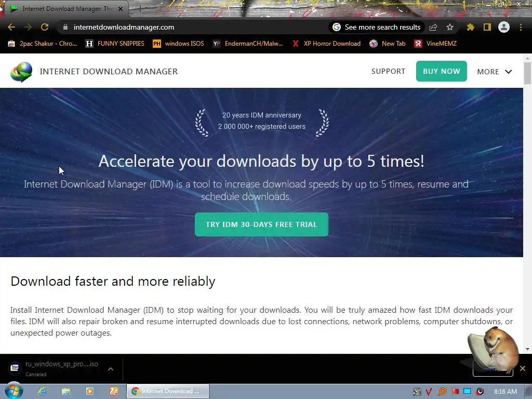This screenshot has width=532, height=399.
Task: Open the 'XP Horror Download' bookmark
Action: coord(326,44)
